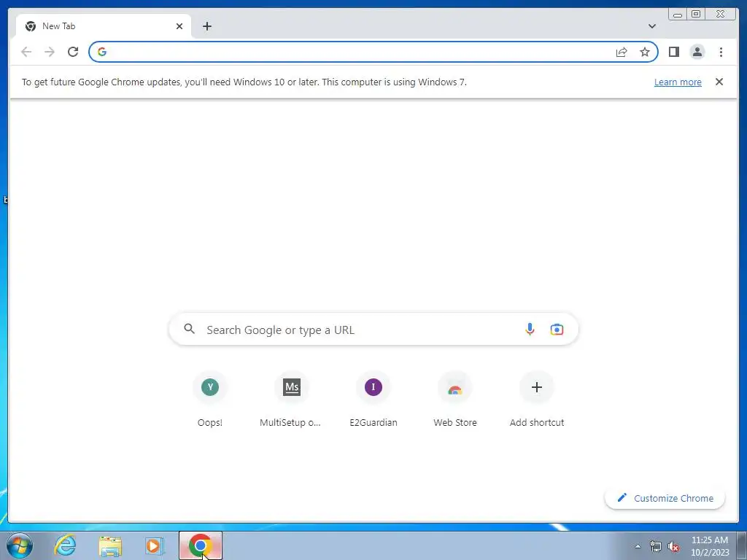Image resolution: width=747 pixels, height=560 pixels.
Task: Click the Search Google or type a URL box
Action: tap(373, 330)
